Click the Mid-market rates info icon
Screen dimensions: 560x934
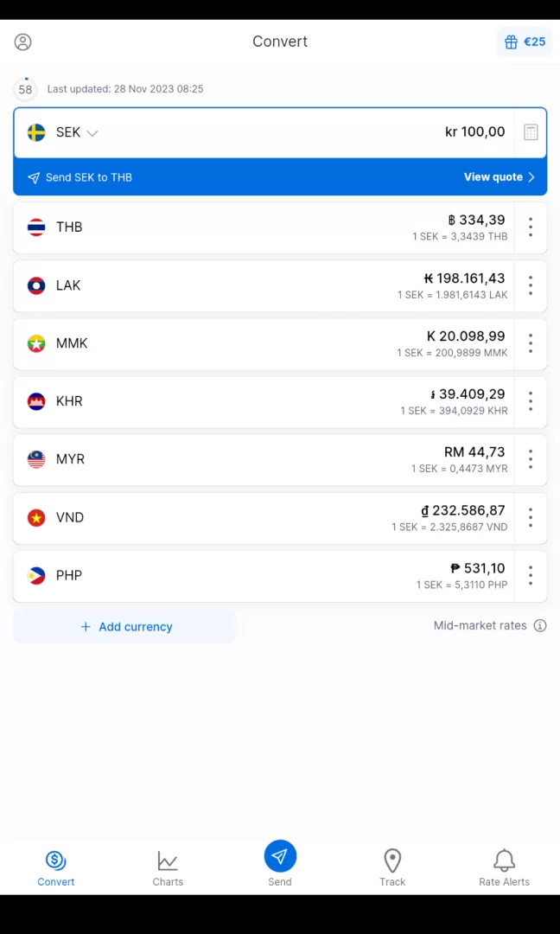tap(540, 626)
